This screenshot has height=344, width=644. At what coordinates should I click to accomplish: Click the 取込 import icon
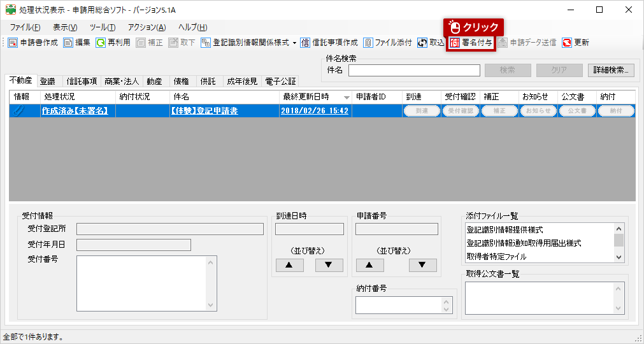tap(422, 43)
